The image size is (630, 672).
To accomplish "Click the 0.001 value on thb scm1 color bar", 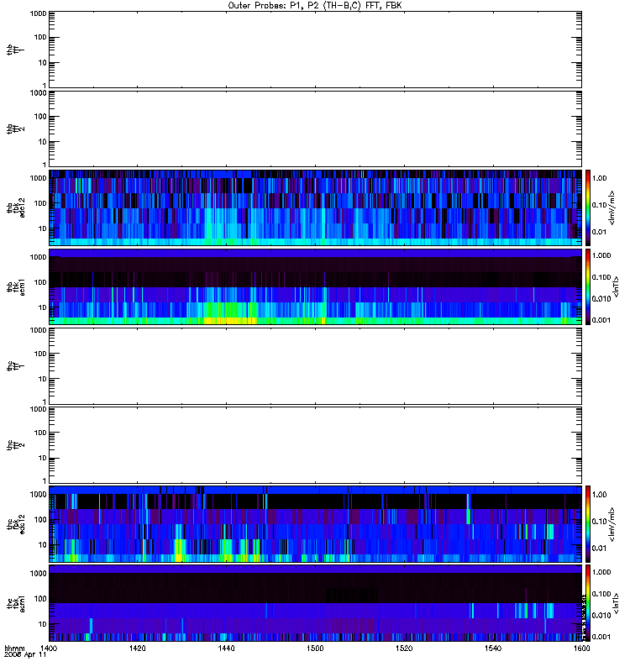I will tap(601, 320).
